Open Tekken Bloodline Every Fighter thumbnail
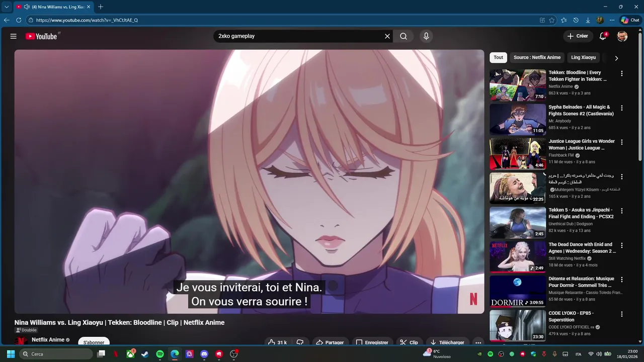The width and height of the screenshot is (644, 362). coord(518,85)
